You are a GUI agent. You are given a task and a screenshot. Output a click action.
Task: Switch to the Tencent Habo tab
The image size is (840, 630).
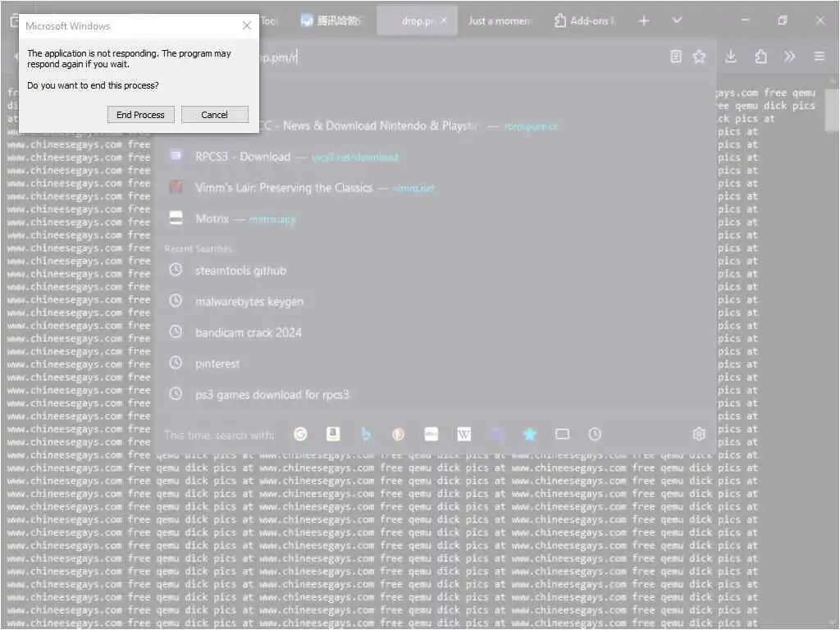click(x=331, y=21)
